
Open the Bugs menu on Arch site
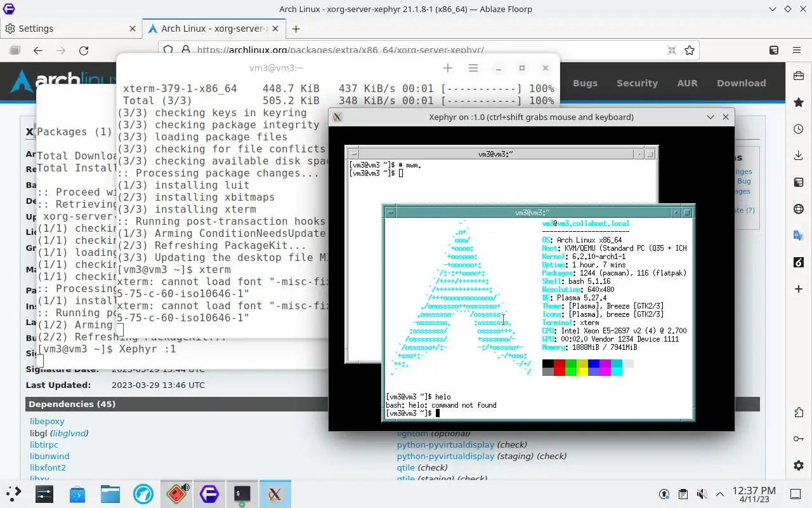point(585,83)
